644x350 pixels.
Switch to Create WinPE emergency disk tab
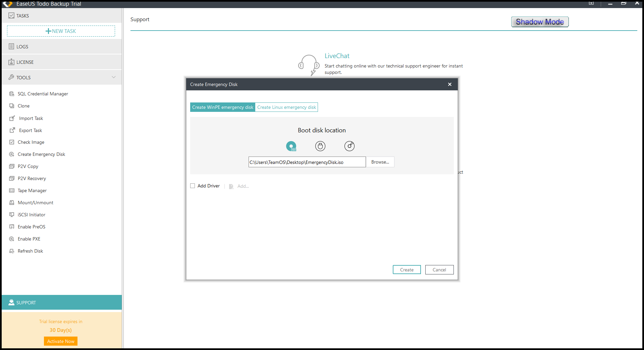tap(223, 107)
